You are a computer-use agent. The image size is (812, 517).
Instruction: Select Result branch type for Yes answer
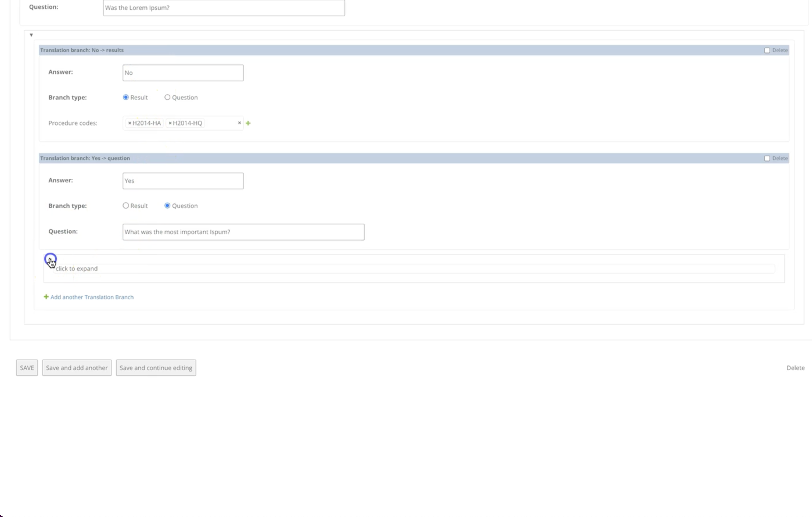[126, 206]
